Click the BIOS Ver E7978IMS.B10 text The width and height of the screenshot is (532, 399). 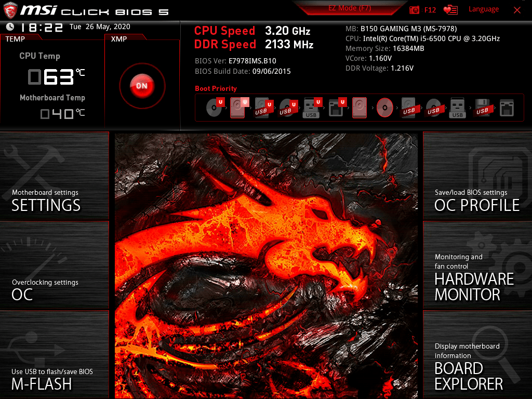point(235,61)
